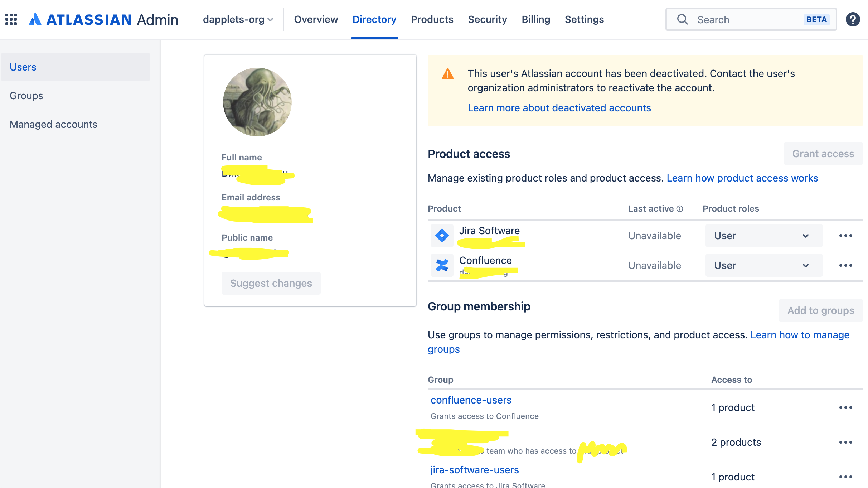Switch to the Products tab
868x488 pixels.
[x=432, y=19]
